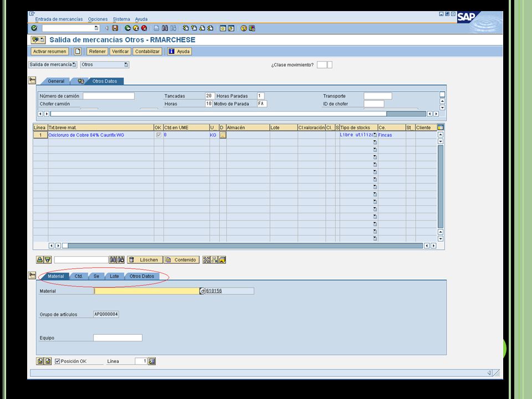This screenshot has height=399, width=532.
Task: Switch to the Lote item tab
Action: click(x=114, y=276)
